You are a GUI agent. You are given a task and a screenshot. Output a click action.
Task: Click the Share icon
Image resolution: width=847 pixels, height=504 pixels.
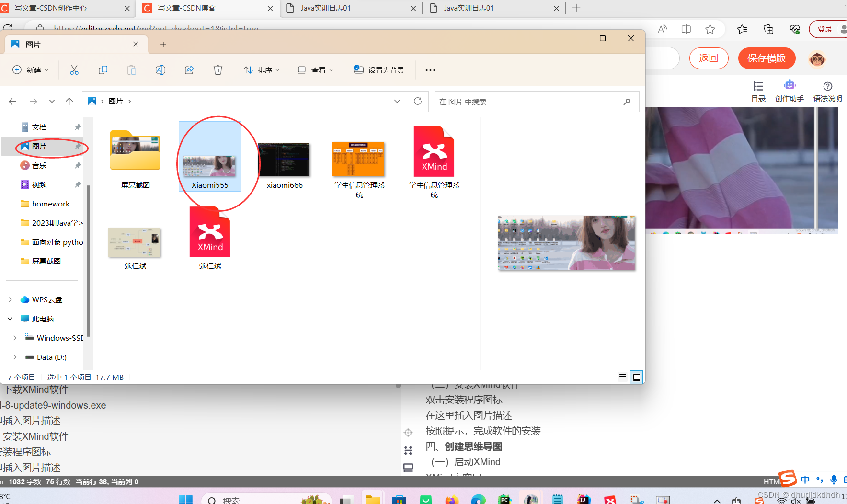pos(189,70)
